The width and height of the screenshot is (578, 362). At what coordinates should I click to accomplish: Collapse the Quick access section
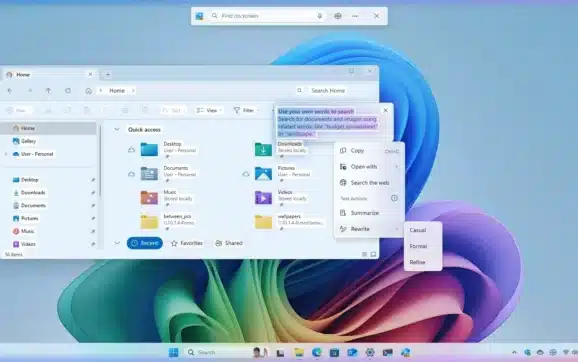pyautogui.click(x=117, y=129)
